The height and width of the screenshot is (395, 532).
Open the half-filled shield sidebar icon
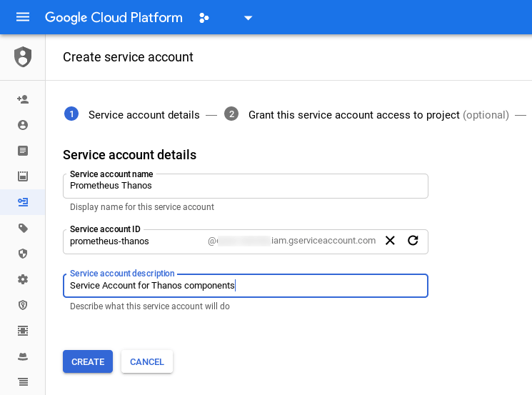(x=23, y=254)
